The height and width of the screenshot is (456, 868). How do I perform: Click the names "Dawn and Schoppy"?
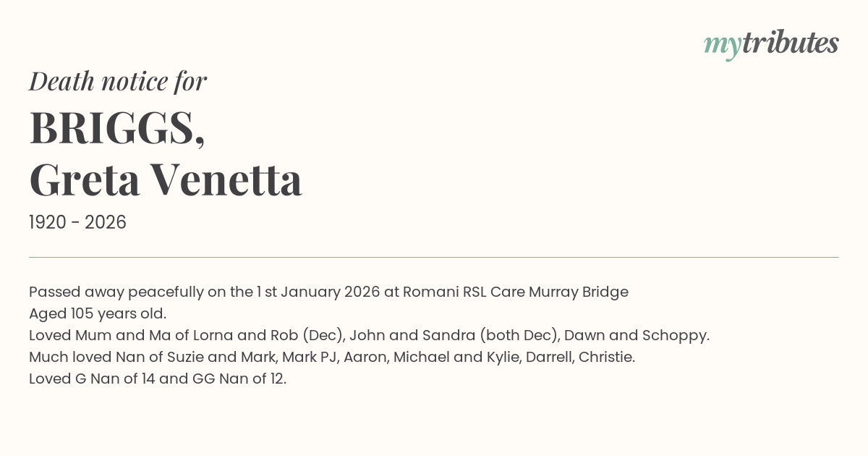635,336
